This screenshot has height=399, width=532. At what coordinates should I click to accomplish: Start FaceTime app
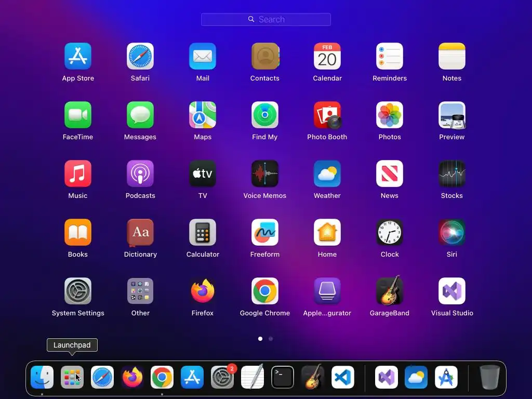pyautogui.click(x=78, y=115)
